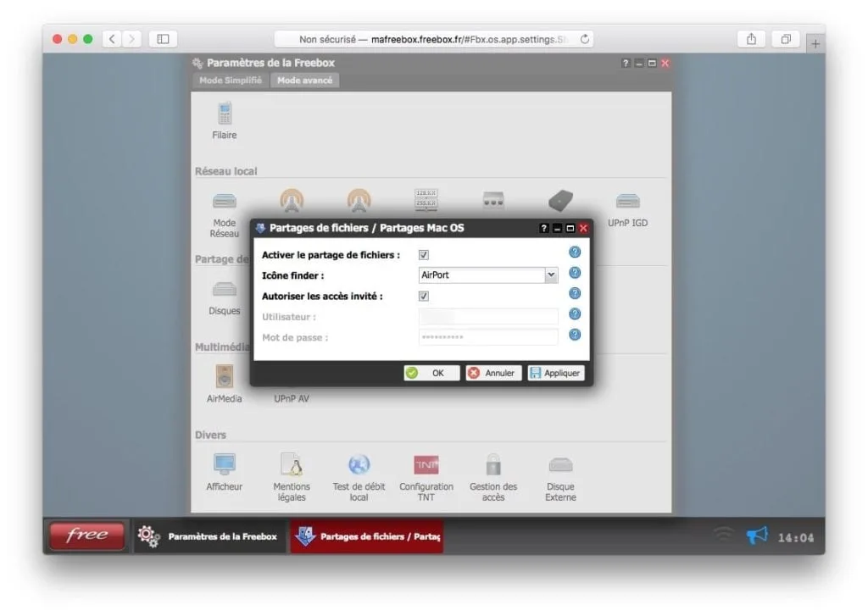Expand the Icône finder dropdown arrow

click(551, 275)
